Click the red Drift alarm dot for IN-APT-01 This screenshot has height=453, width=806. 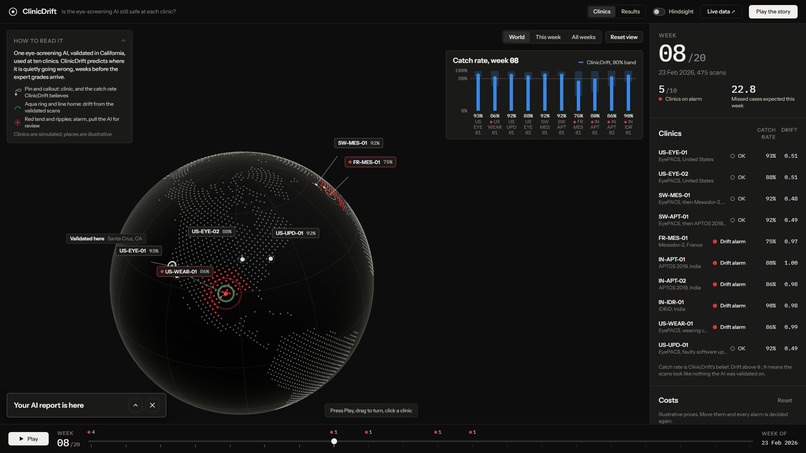(715, 263)
